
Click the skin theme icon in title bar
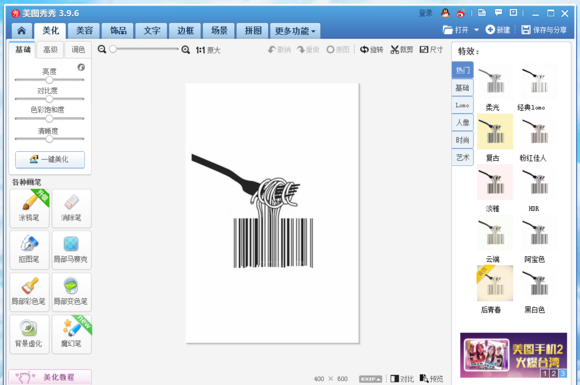click(x=482, y=13)
